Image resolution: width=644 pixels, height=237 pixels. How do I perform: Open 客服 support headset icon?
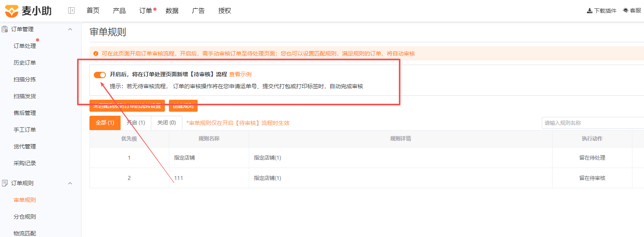tap(626, 10)
